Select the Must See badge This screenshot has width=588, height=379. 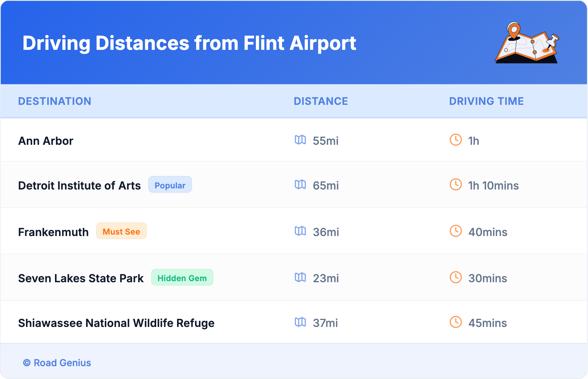121,231
